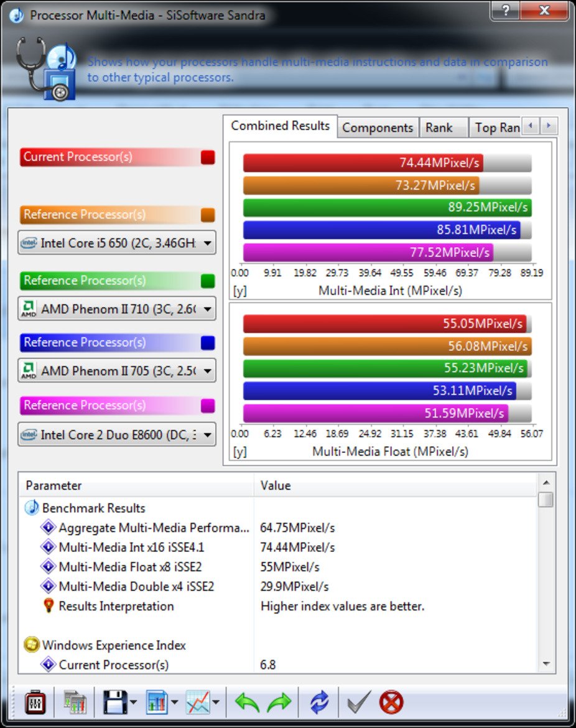The width and height of the screenshot is (576, 728).
Task: Click the Benchmark Results music note icon
Action: coord(32,508)
